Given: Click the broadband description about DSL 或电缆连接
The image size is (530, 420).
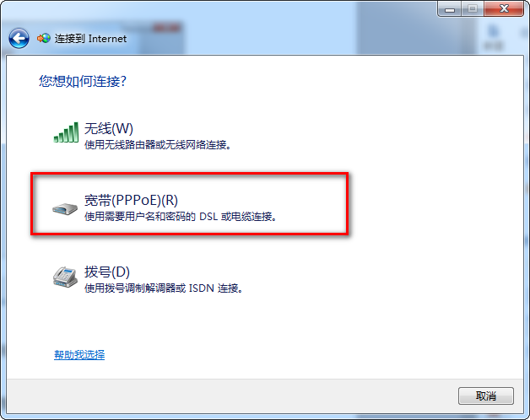Looking at the screenshot, I should (181, 216).
